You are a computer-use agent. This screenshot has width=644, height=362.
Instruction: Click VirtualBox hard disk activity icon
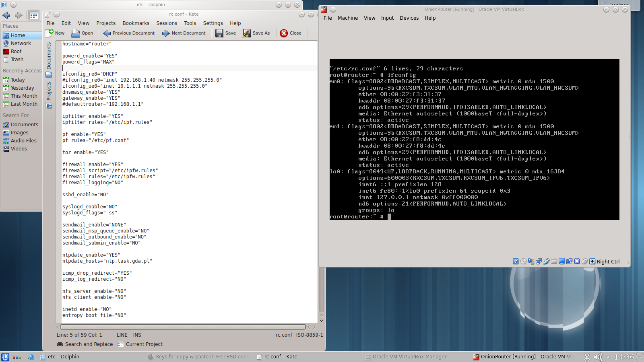[x=516, y=261]
